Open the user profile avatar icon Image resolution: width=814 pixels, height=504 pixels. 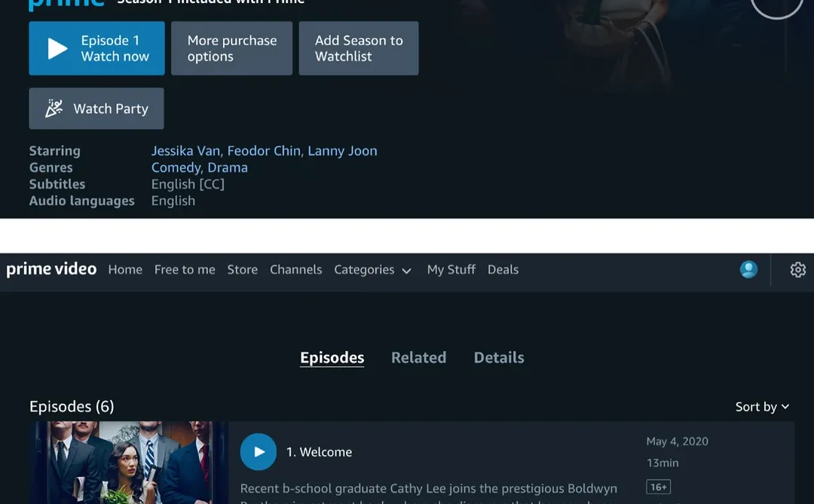click(x=748, y=270)
